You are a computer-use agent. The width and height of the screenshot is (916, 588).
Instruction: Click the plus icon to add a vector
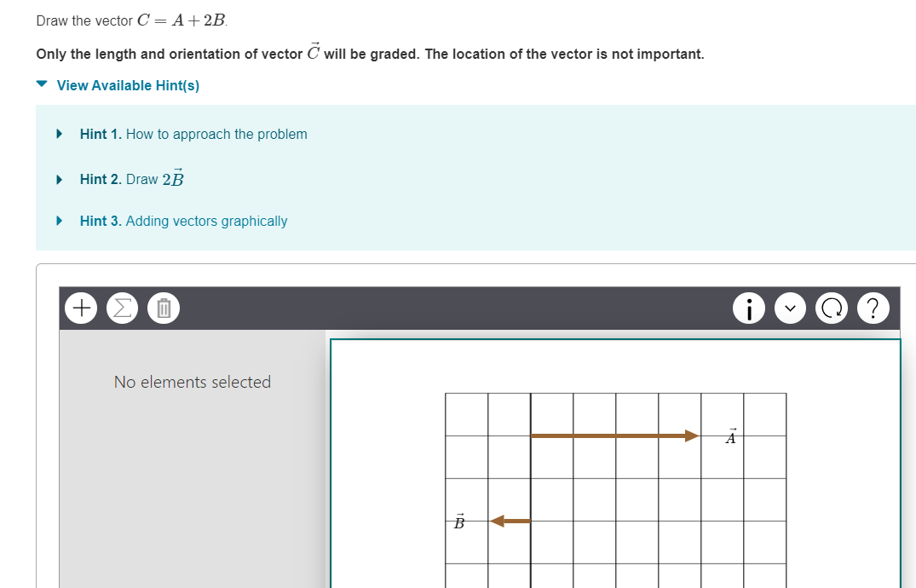[x=80, y=308]
